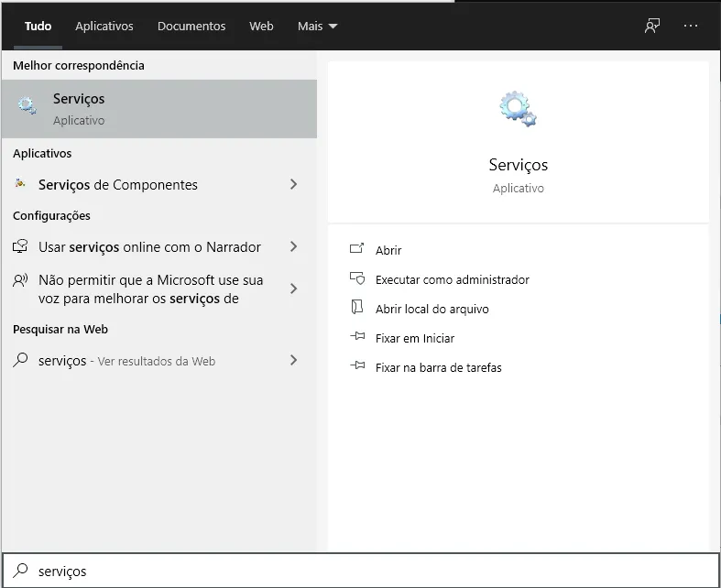This screenshot has width=721, height=588.
Task: Click the Narrador settings icon
Action: pos(20,247)
